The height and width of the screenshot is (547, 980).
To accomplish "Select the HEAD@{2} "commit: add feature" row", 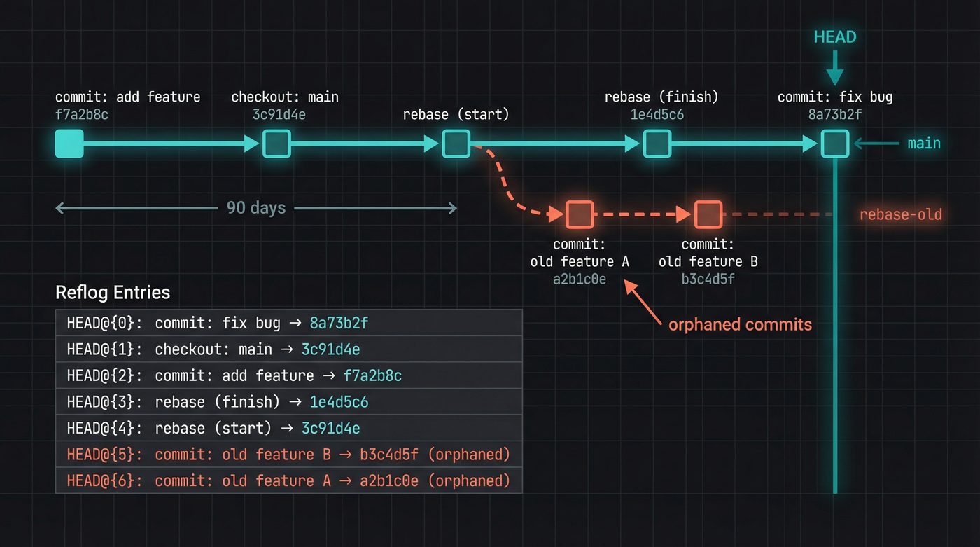I will (231, 375).
